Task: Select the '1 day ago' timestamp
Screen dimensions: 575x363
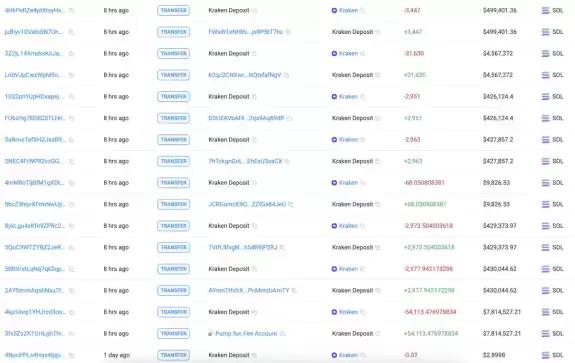Action: (117, 355)
